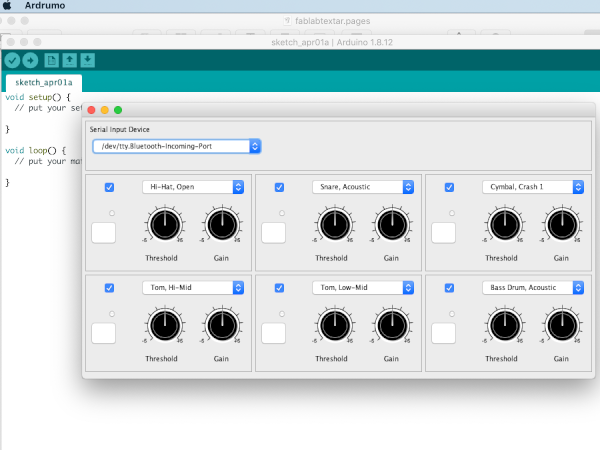The height and width of the screenshot is (450, 600).
Task: Click the Threshold knob for Snare, Acoustic
Action: 335,225
